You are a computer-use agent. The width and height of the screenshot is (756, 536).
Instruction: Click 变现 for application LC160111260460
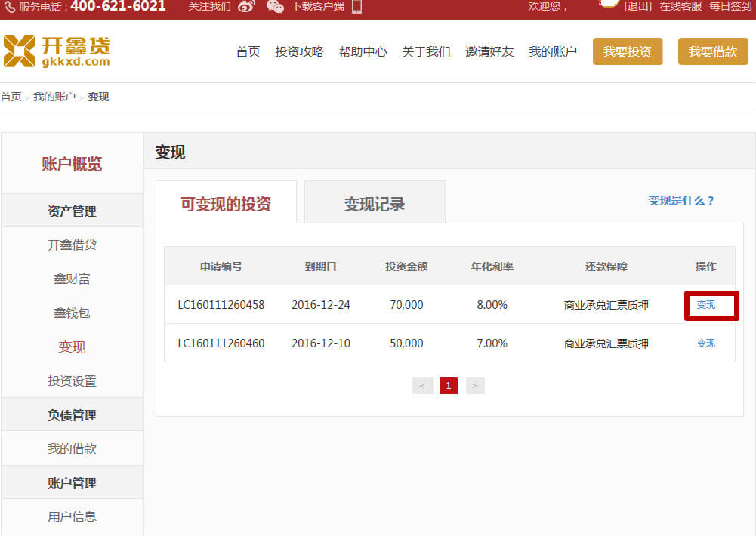tap(706, 343)
